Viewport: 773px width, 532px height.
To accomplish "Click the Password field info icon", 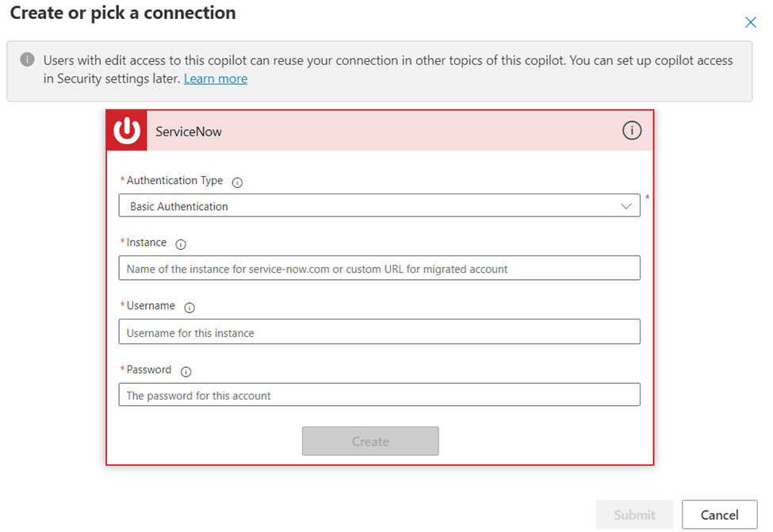I will click(x=186, y=371).
